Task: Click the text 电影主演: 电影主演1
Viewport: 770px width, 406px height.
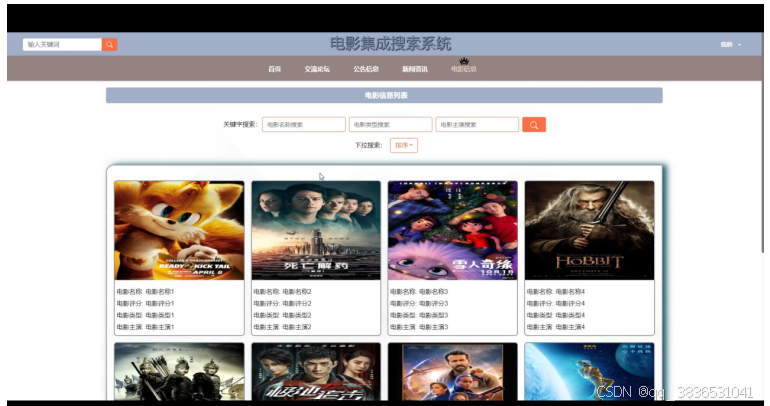Action: click(145, 327)
